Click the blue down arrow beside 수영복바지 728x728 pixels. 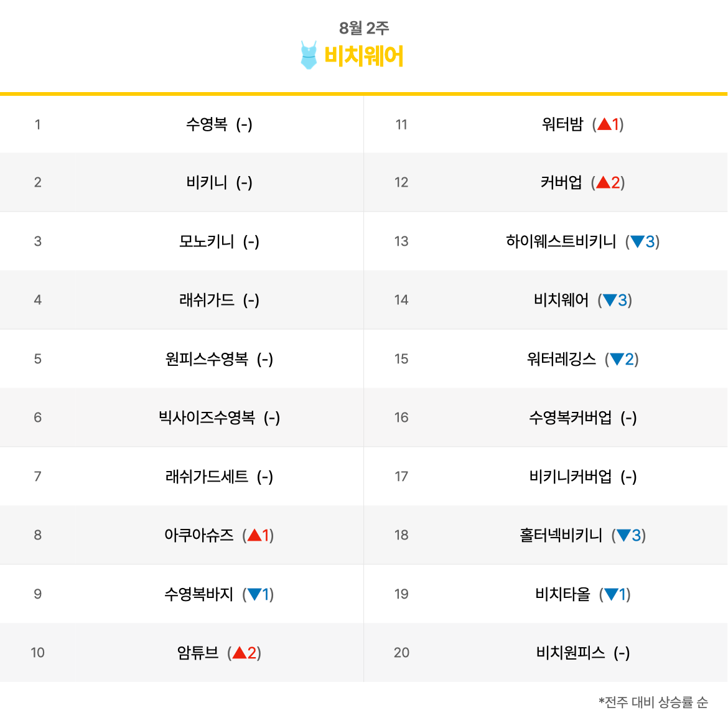coord(254,594)
